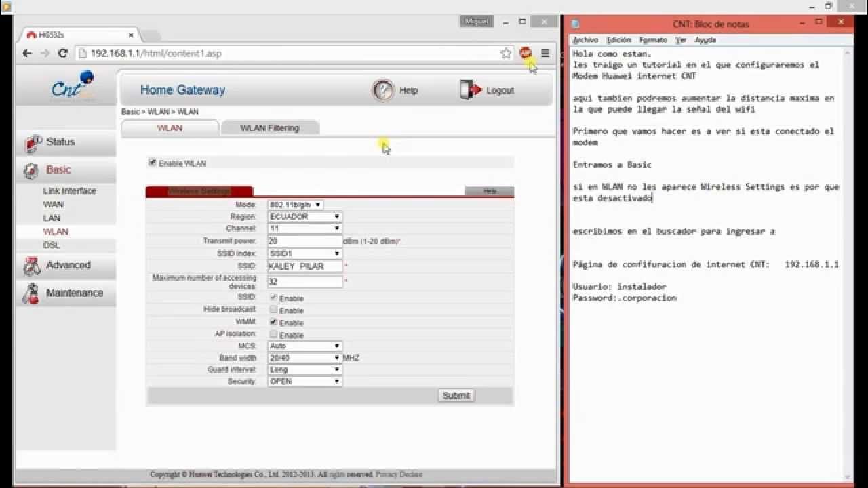Open Archivo menu in Notepad

(x=585, y=41)
